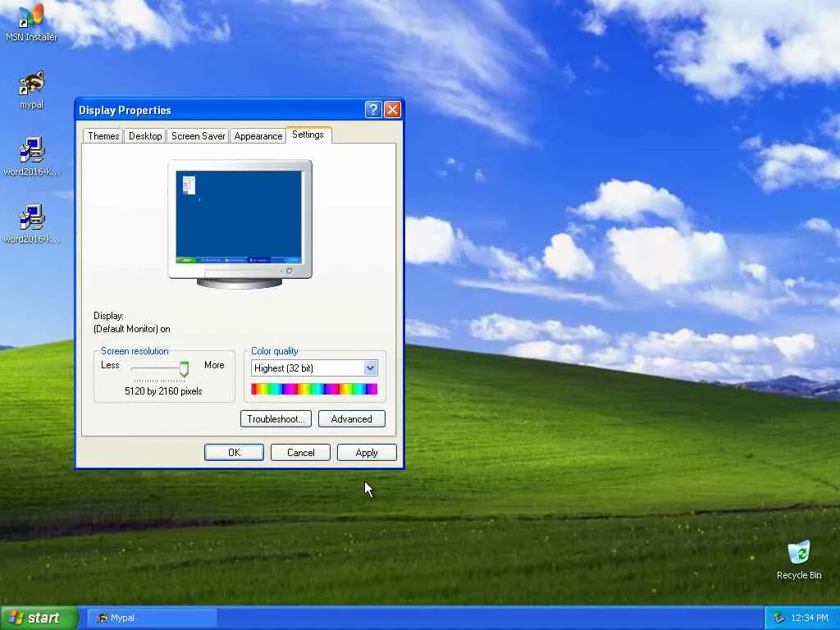The width and height of the screenshot is (840, 630).
Task: Click the Troubleshoot... button
Action: [x=276, y=419]
